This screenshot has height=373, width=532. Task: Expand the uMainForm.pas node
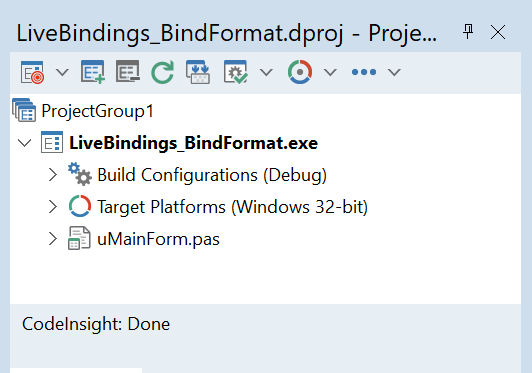click(53, 239)
